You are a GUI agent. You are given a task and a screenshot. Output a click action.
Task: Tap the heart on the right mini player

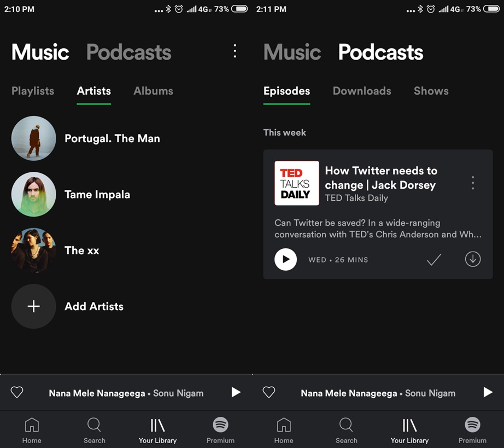click(x=269, y=392)
